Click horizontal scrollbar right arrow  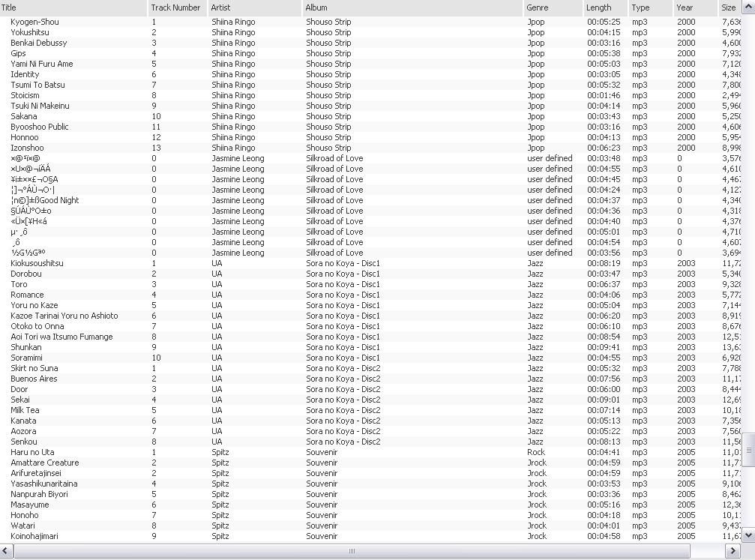[733, 551]
